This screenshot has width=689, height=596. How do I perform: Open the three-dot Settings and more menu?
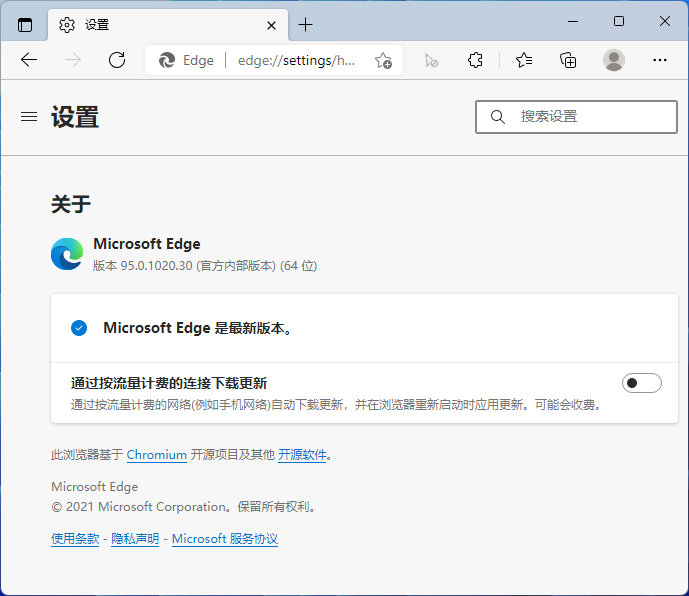pos(659,60)
